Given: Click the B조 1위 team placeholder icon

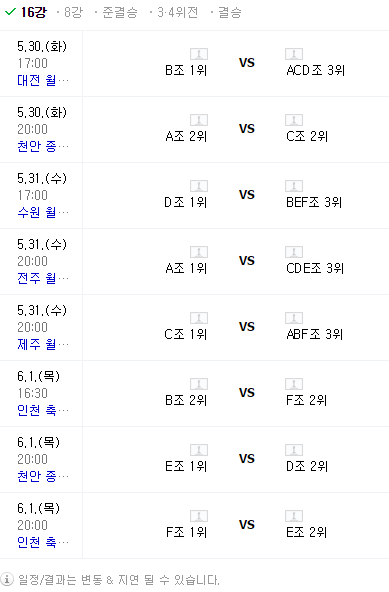Looking at the screenshot, I should click(199, 54).
